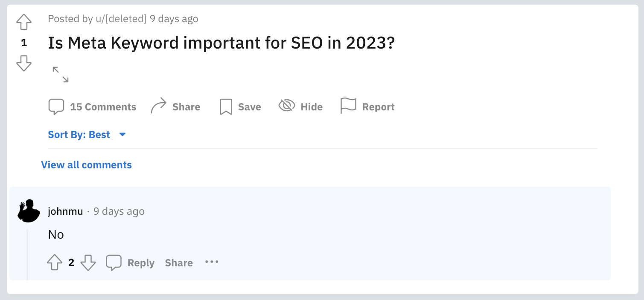This screenshot has height=300, width=644.
Task: Report the post via flag icon
Action: pyautogui.click(x=348, y=106)
